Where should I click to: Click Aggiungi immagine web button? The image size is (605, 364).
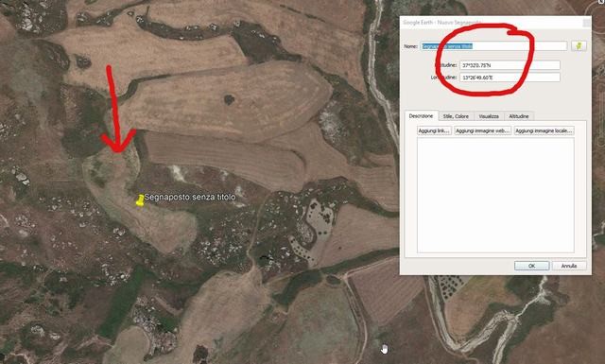(x=483, y=130)
